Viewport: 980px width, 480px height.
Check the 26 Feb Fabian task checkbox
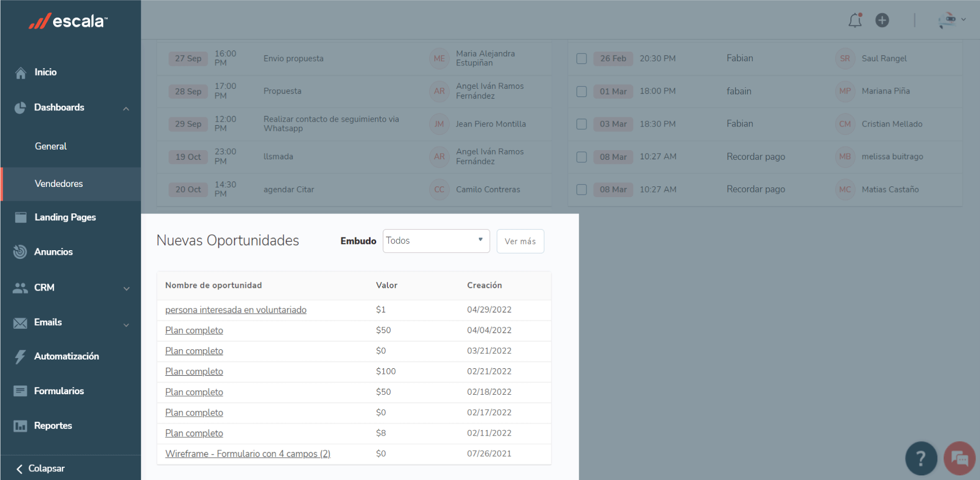click(x=581, y=59)
